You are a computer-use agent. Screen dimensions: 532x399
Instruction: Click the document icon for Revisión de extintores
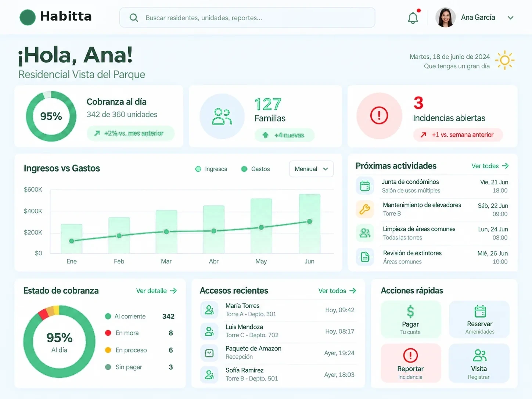pyautogui.click(x=365, y=257)
